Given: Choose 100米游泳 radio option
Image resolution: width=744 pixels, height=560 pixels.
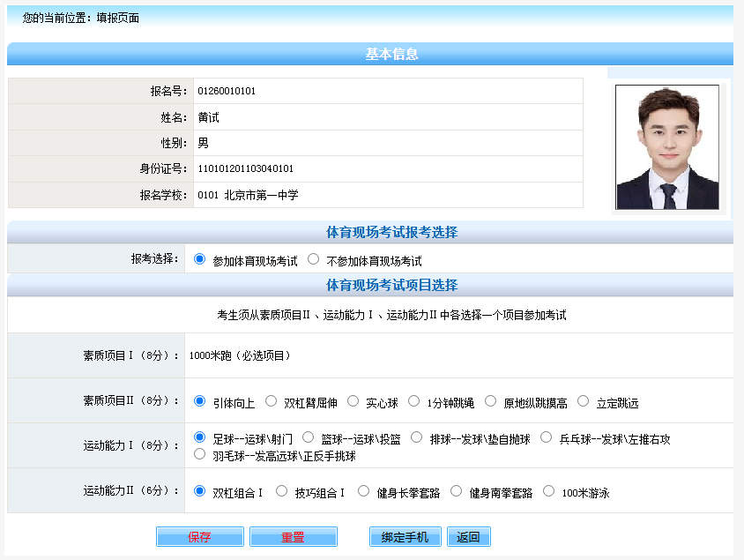Looking at the screenshot, I should pyautogui.click(x=549, y=491).
